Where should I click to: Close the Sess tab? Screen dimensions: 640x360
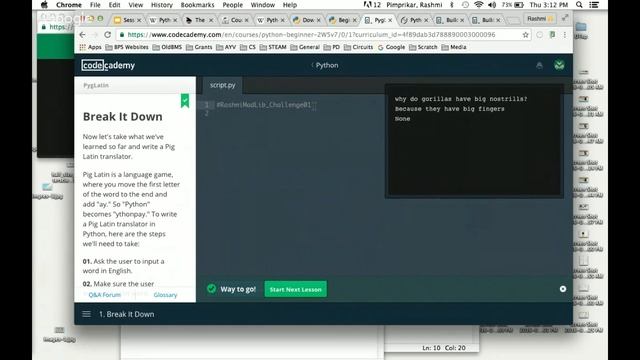(x=139, y=20)
